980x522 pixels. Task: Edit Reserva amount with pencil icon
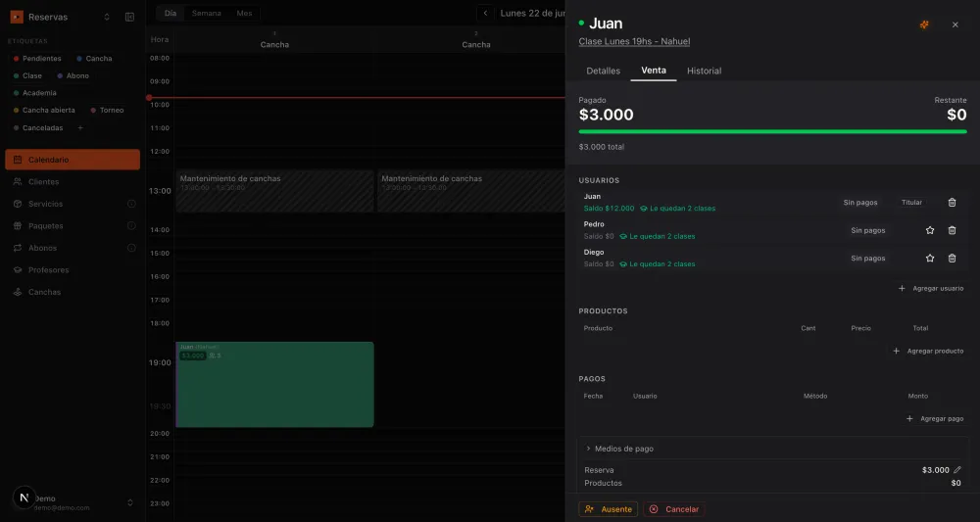click(x=956, y=470)
